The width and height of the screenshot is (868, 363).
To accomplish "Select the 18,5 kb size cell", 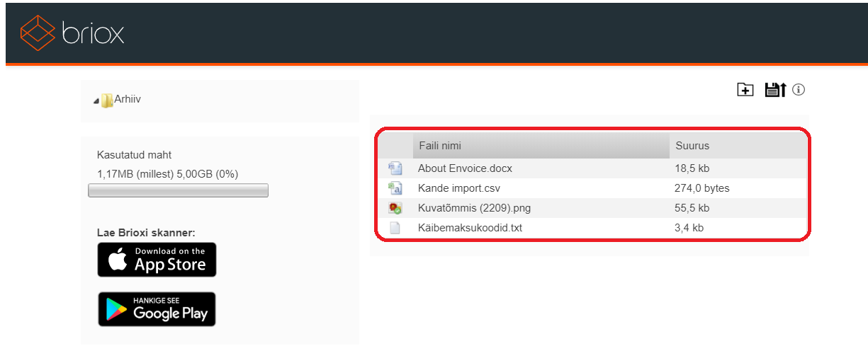I will tap(692, 168).
